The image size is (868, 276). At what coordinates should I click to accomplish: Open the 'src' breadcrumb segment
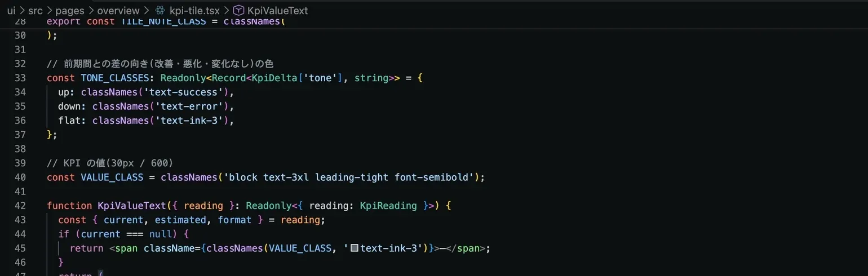pos(36,10)
